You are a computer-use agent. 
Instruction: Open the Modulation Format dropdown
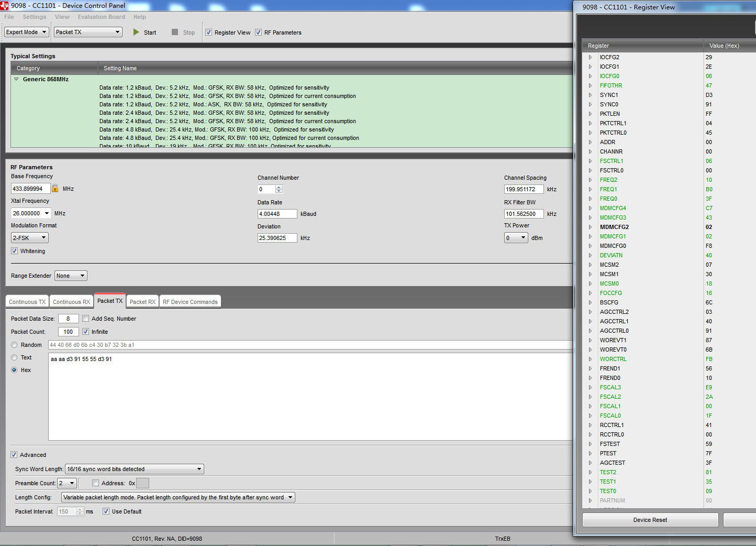pos(30,238)
